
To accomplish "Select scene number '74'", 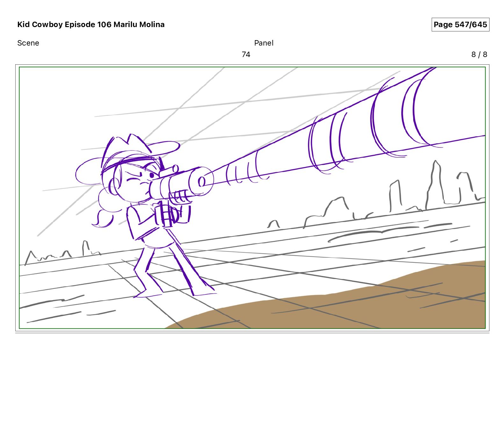I will coord(246,54).
